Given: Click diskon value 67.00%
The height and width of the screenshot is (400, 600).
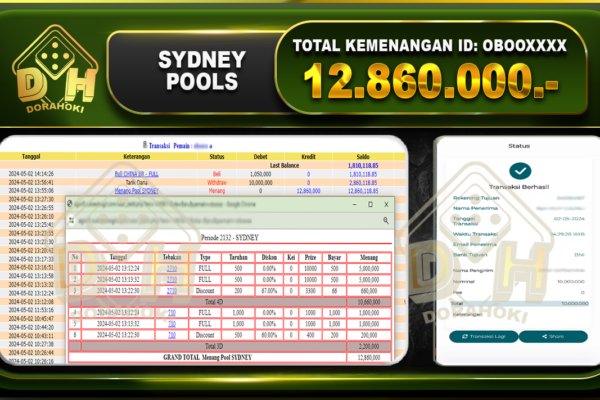Looking at the screenshot, I should tap(269, 291).
